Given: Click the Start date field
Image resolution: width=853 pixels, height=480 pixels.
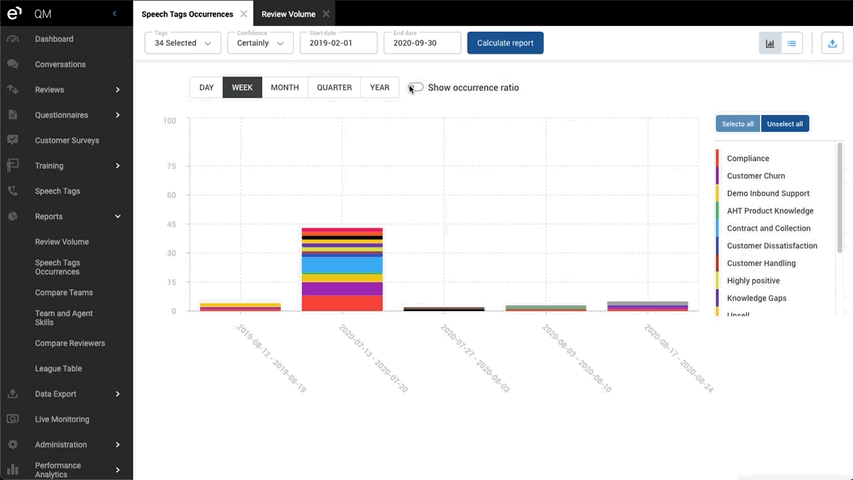Looking at the screenshot, I should [338, 43].
